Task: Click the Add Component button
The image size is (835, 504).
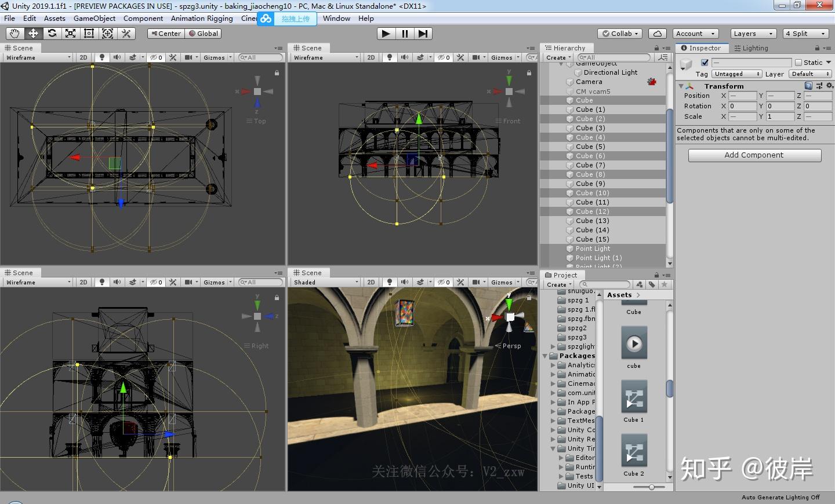Action: (754, 155)
